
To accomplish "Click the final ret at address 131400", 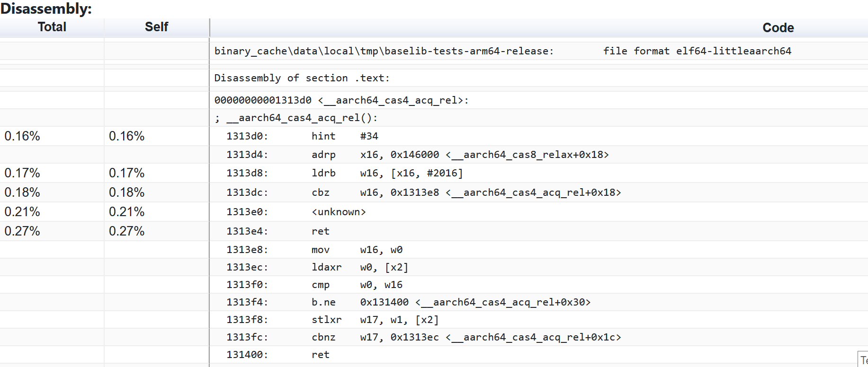I will click(320, 355).
